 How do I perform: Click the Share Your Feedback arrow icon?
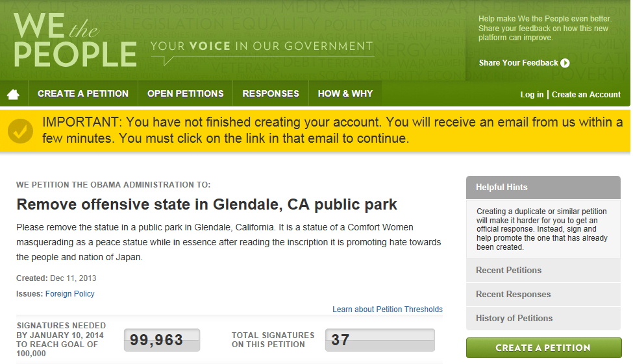565,63
